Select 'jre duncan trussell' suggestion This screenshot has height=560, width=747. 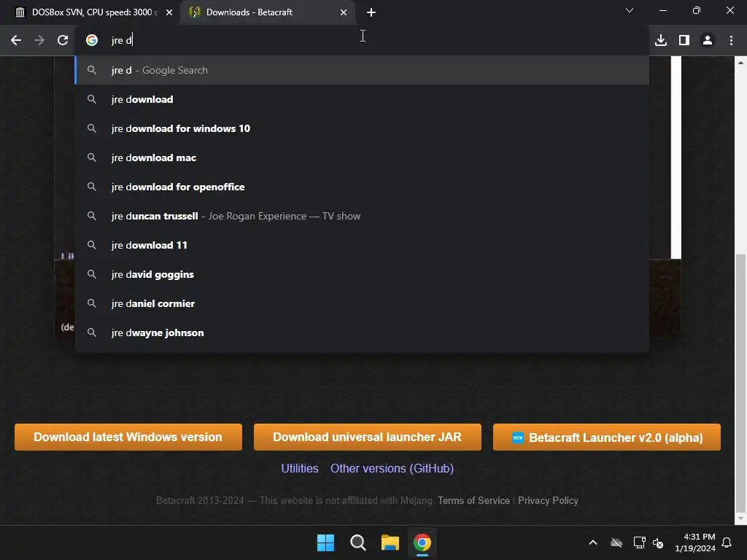tap(362, 216)
